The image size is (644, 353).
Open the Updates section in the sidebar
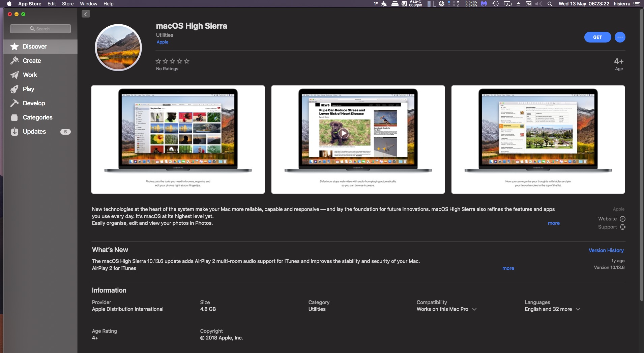pos(40,132)
